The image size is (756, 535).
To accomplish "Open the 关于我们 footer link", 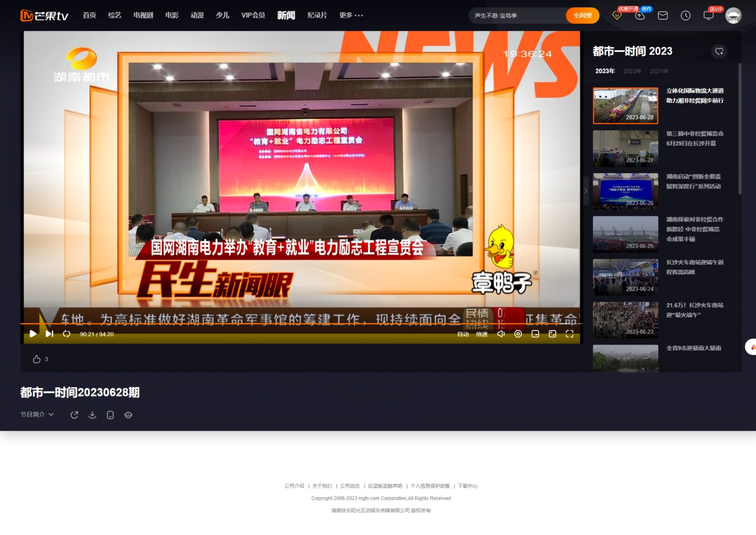I will (322, 486).
